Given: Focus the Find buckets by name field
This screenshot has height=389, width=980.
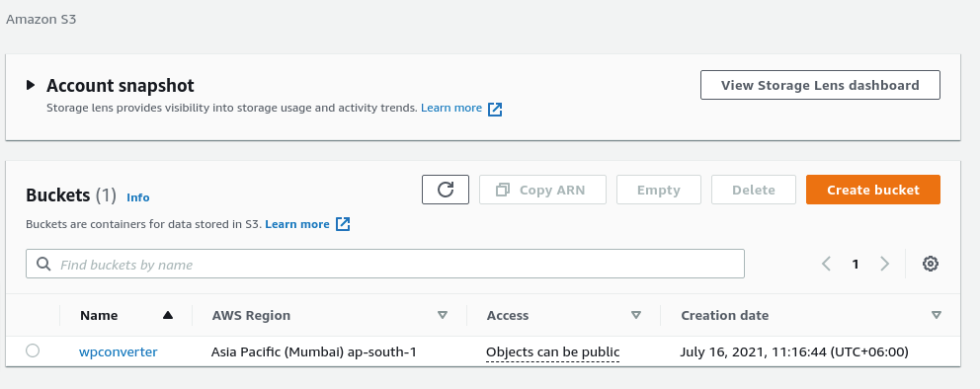Looking at the screenshot, I should (x=385, y=264).
